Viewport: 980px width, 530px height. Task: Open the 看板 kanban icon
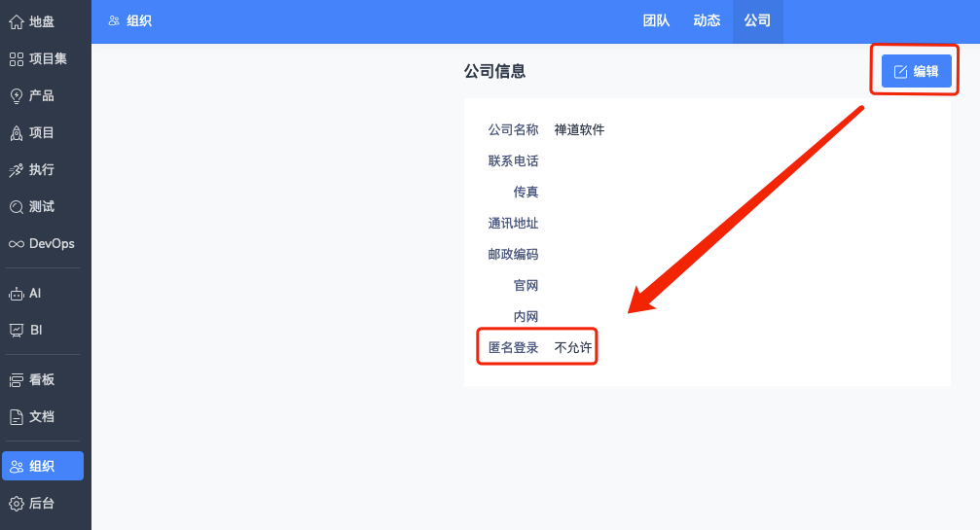click(17, 379)
